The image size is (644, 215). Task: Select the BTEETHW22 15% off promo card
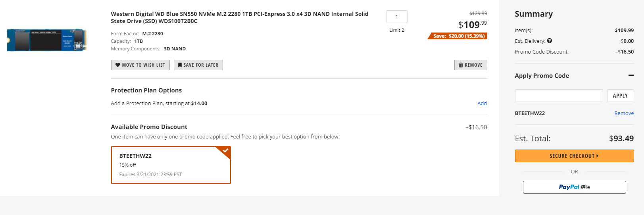tap(171, 165)
